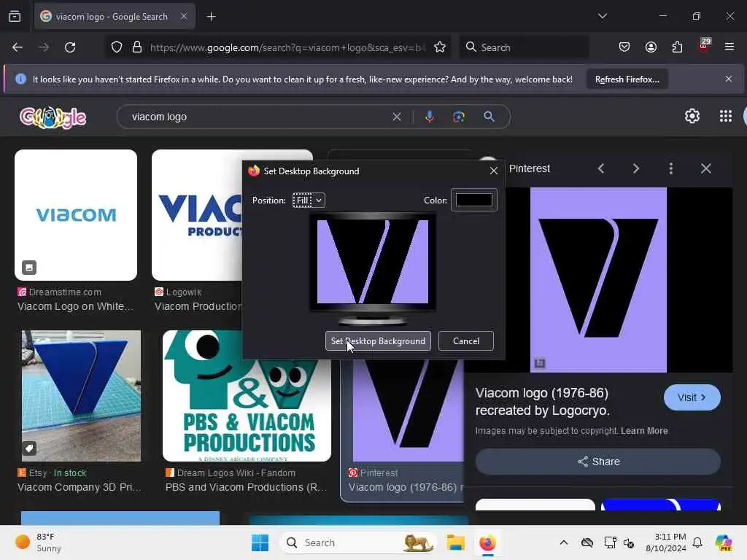This screenshot has width=747, height=560.
Task: Start voice search with microphone
Action: coord(429,117)
